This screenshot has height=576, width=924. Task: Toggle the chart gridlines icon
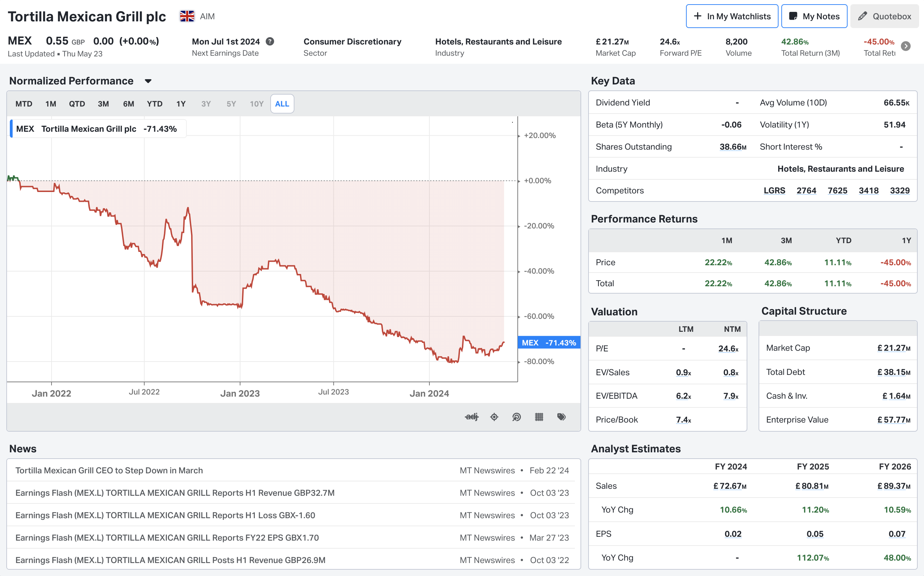[x=539, y=417]
